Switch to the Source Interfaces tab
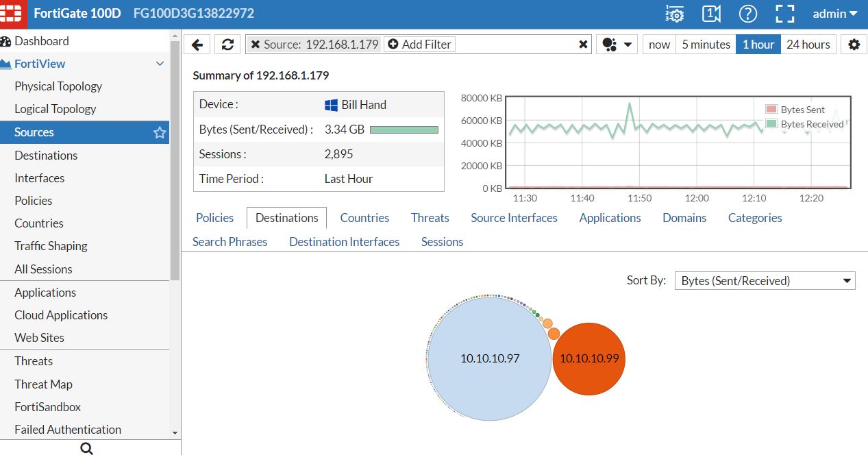 pyautogui.click(x=514, y=218)
